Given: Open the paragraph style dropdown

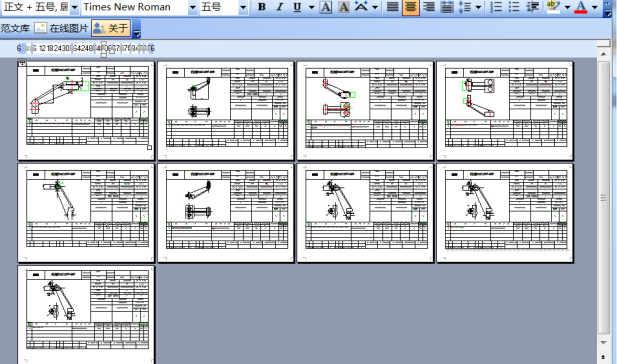Looking at the screenshot, I should point(74,7).
